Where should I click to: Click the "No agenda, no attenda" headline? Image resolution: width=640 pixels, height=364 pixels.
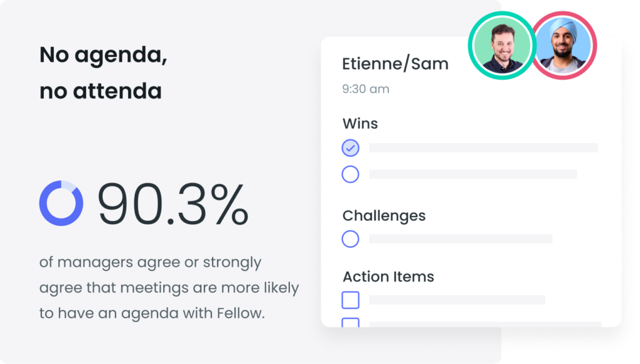coord(103,72)
